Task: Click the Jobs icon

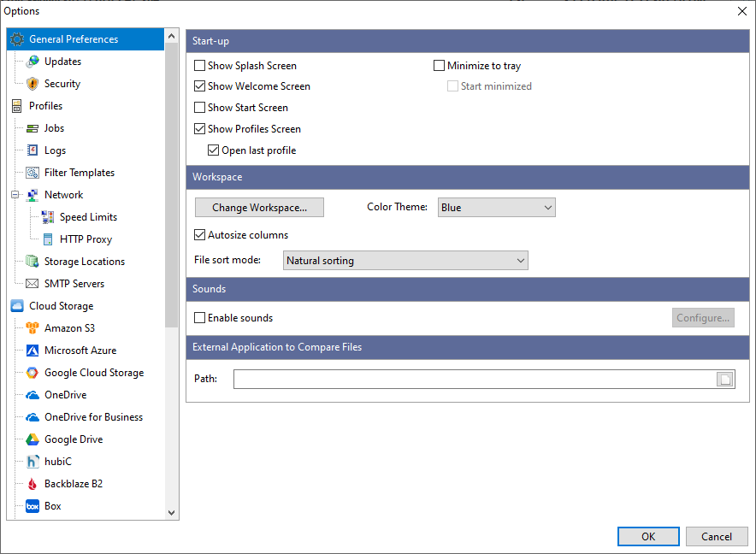Action: 32,128
